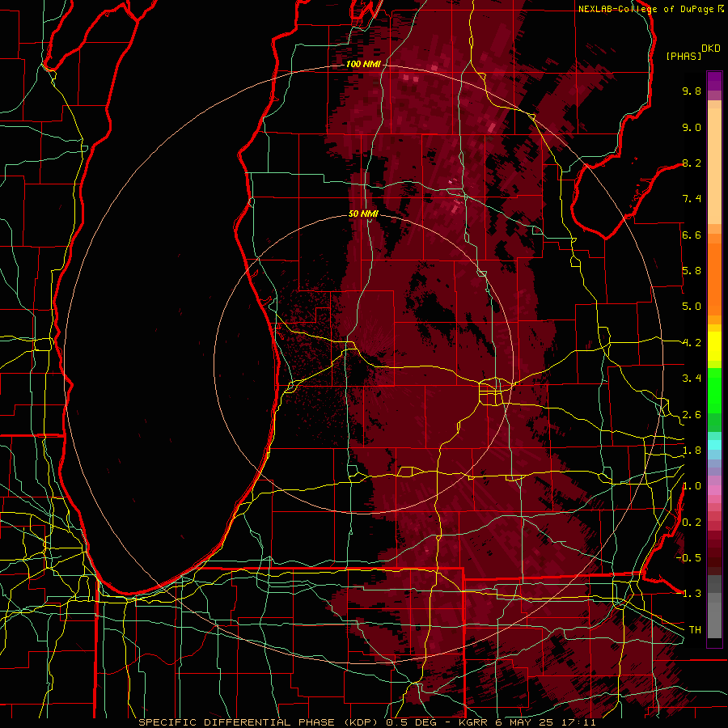
Task: Select the 8.2 value on the color scale
Action: (692, 163)
